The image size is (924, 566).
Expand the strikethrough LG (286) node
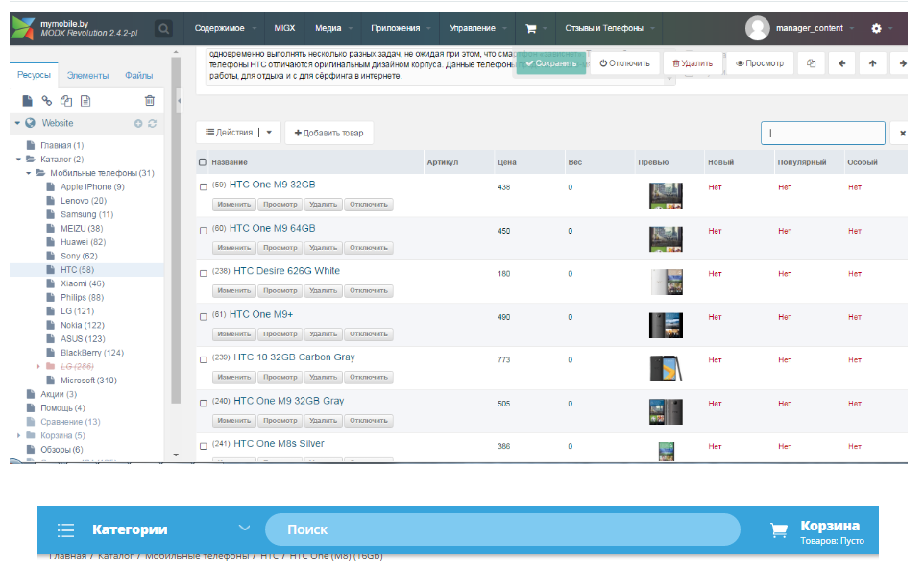[38, 367]
